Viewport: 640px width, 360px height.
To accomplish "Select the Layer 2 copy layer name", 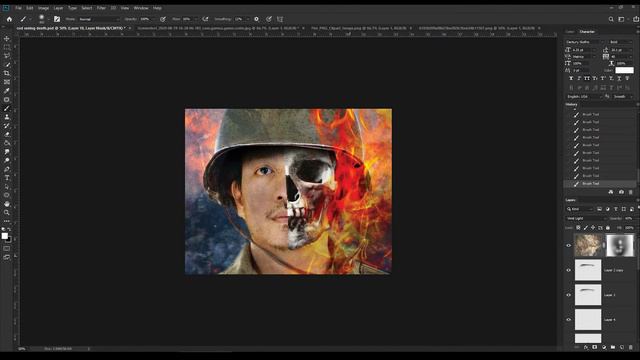I will tap(613, 270).
